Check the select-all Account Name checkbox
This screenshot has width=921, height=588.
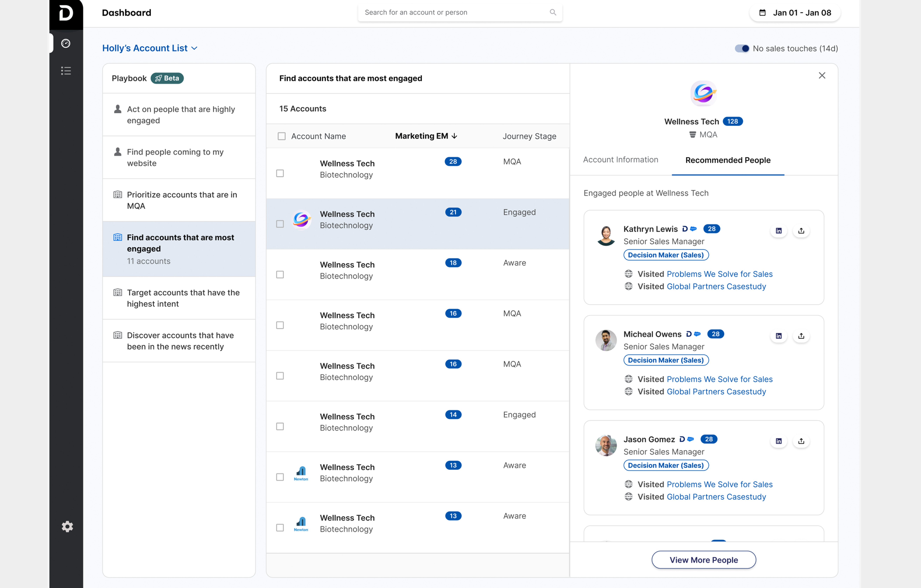(x=282, y=136)
